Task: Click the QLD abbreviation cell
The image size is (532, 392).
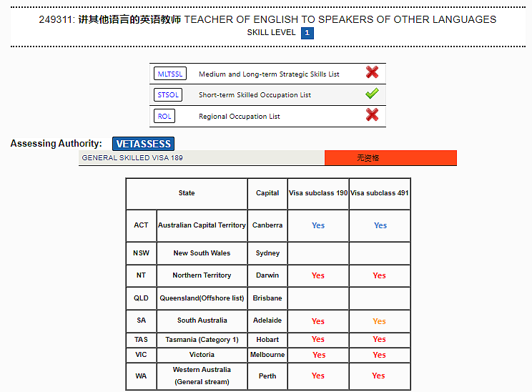Action: coord(141,298)
